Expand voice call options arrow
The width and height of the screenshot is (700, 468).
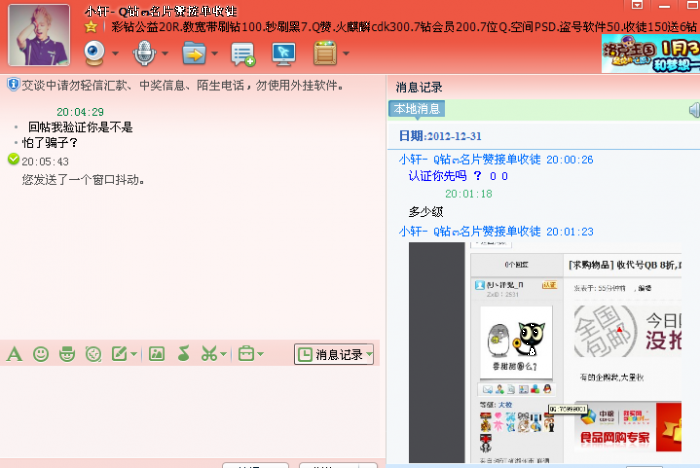click(x=165, y=53)
